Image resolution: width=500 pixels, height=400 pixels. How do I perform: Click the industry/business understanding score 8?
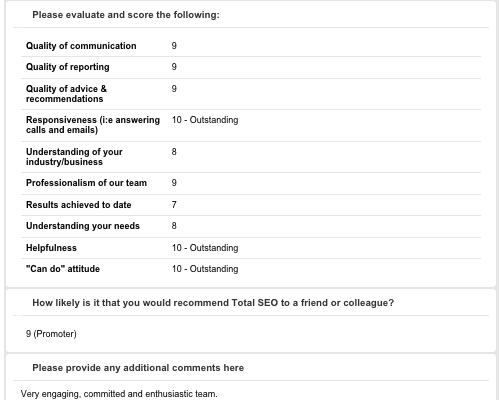(174, 152)
